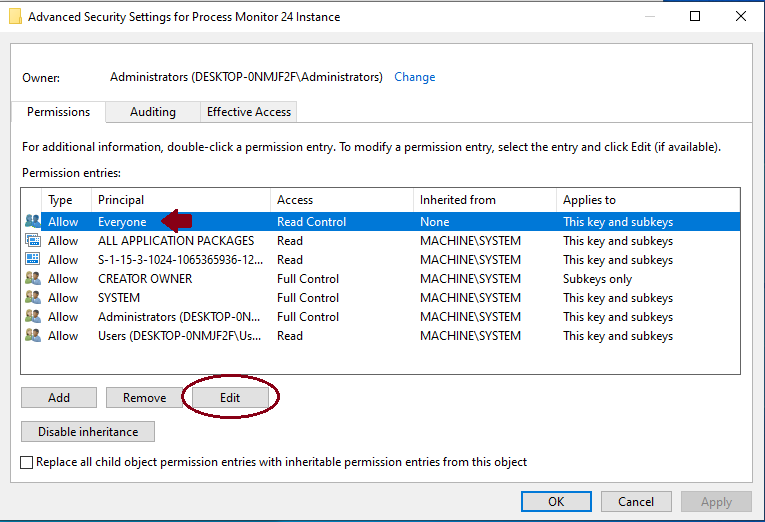This screenshot has height=522, width=765.
Task: Confirm with the OK button
Action: pos(556,501)
